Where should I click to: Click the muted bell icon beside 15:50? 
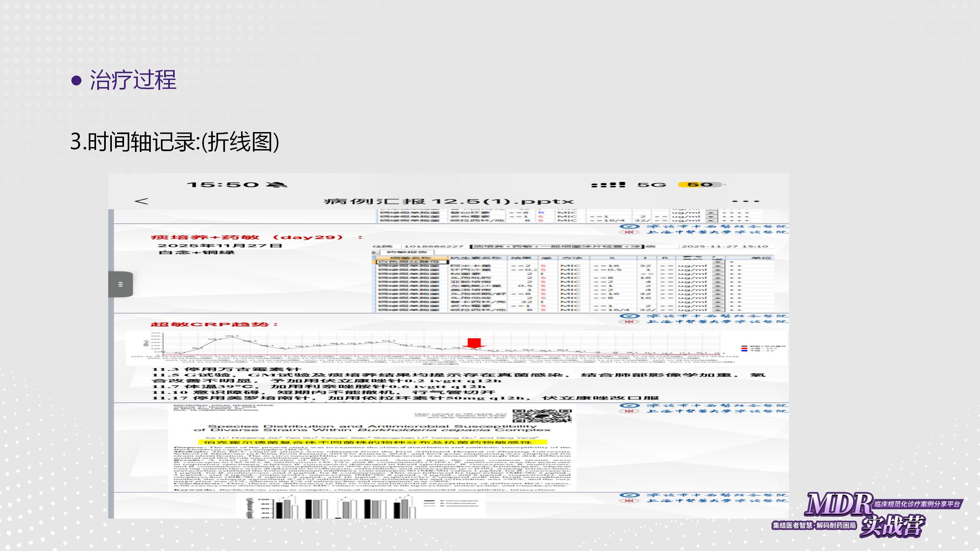coord(276,185)
